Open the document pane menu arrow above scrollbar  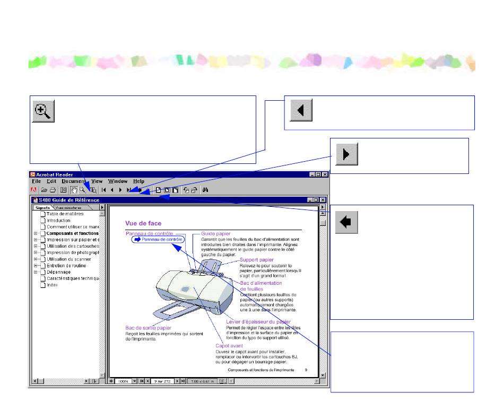323,207
